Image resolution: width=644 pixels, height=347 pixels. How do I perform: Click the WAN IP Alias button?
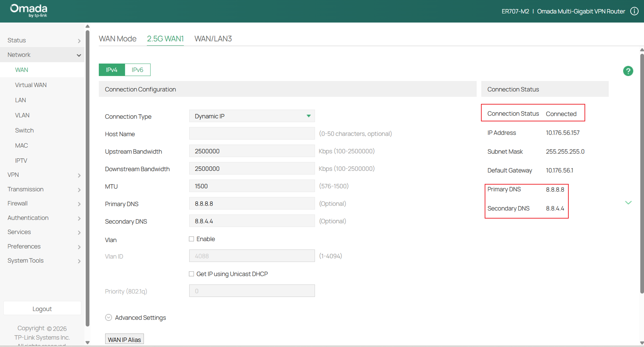124,339
